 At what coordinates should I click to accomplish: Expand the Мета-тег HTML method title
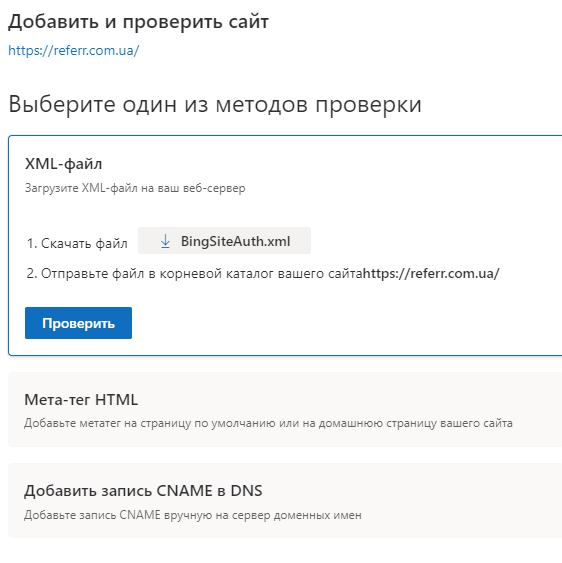[x=81, y=399]
